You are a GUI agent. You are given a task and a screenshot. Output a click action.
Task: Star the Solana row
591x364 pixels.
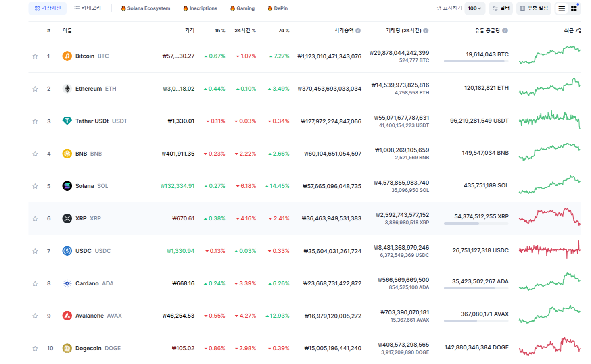tap(35, 186)
